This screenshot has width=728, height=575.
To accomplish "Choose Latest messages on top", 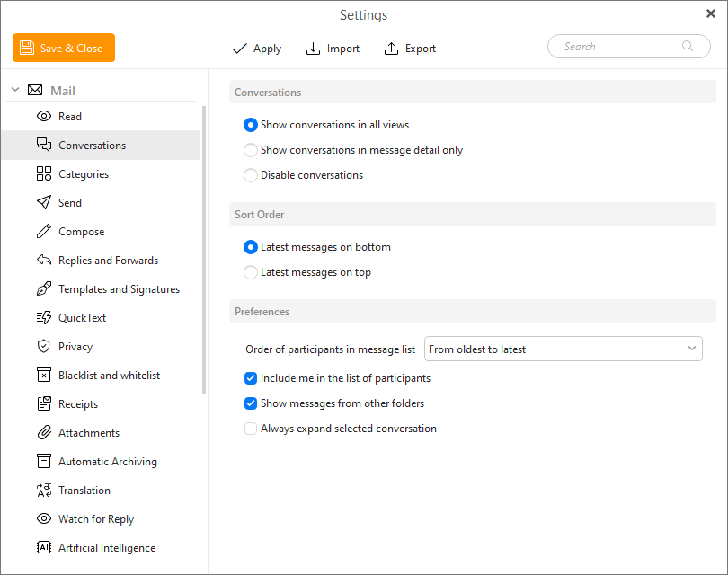I will [251, 272].
